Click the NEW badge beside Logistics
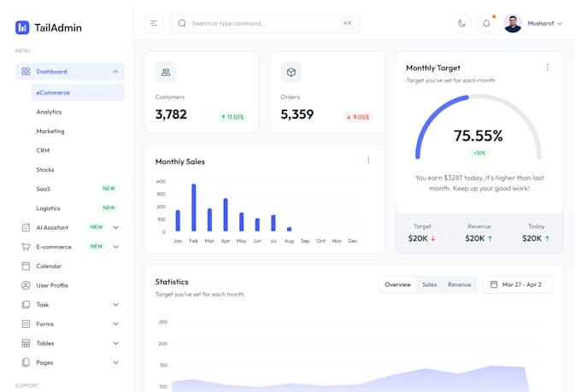 click(109, 208)
